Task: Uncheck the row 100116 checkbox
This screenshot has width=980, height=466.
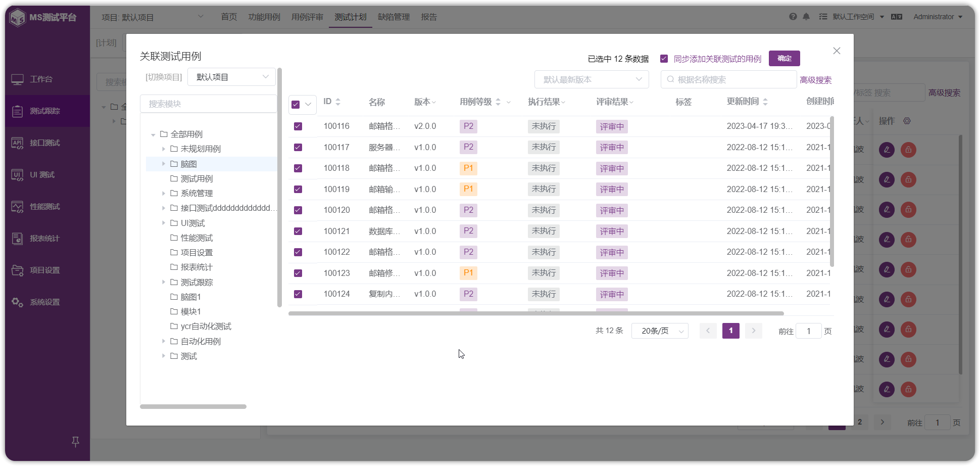Action: click(298, 126)
